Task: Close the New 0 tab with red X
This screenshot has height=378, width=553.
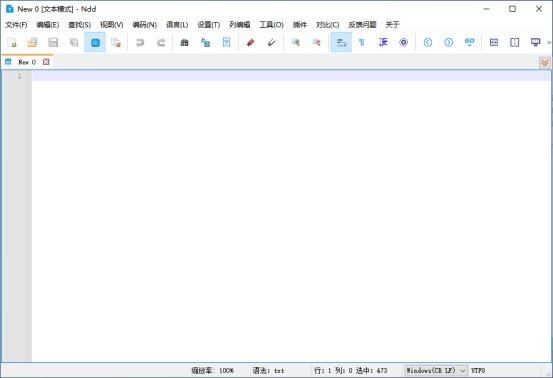Action: [x=46, y=62]
